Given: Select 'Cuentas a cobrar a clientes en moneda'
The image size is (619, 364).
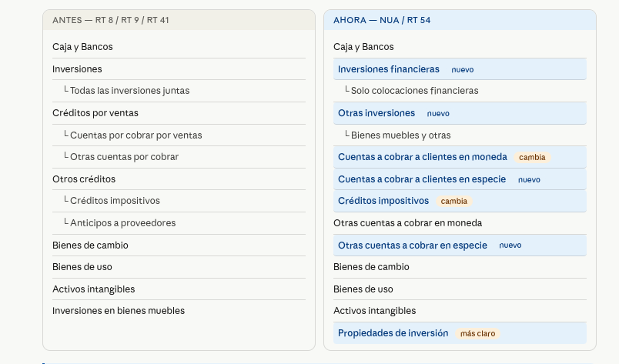Looking at the screenshot, I should point(422,157).
